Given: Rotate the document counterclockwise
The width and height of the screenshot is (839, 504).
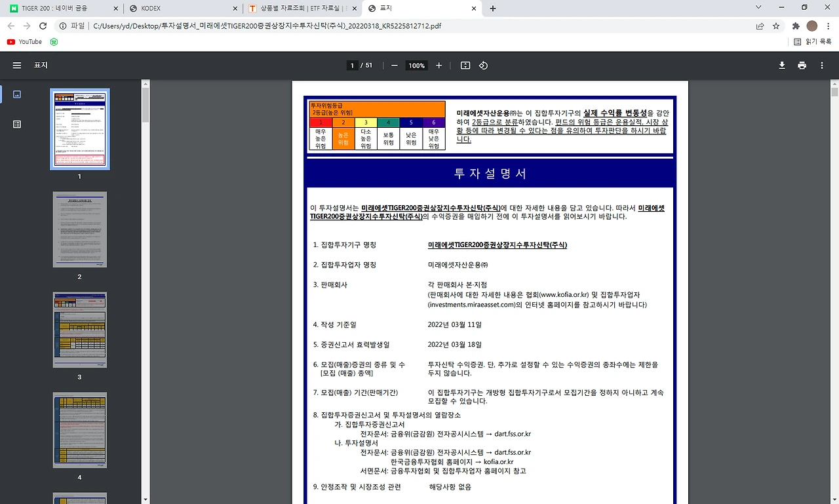Looking at the screenshot, I should [483, 66].
